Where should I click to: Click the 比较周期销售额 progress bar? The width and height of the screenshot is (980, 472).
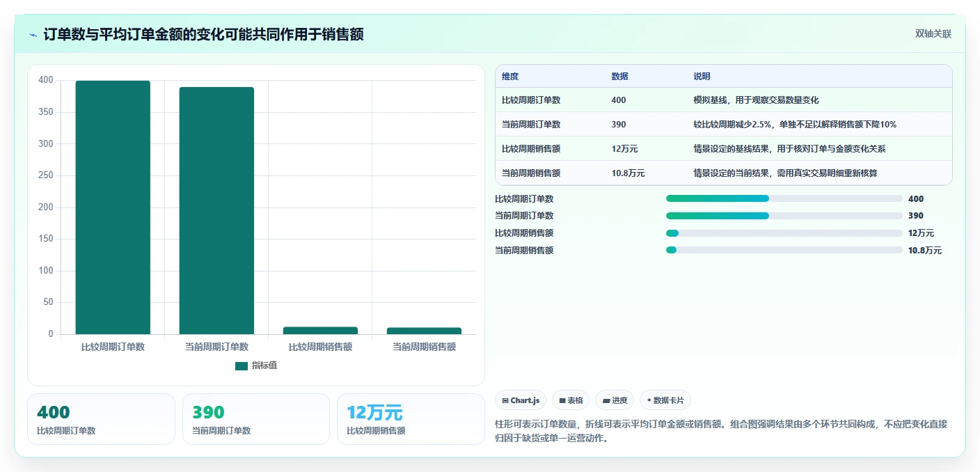coord(784,233)
